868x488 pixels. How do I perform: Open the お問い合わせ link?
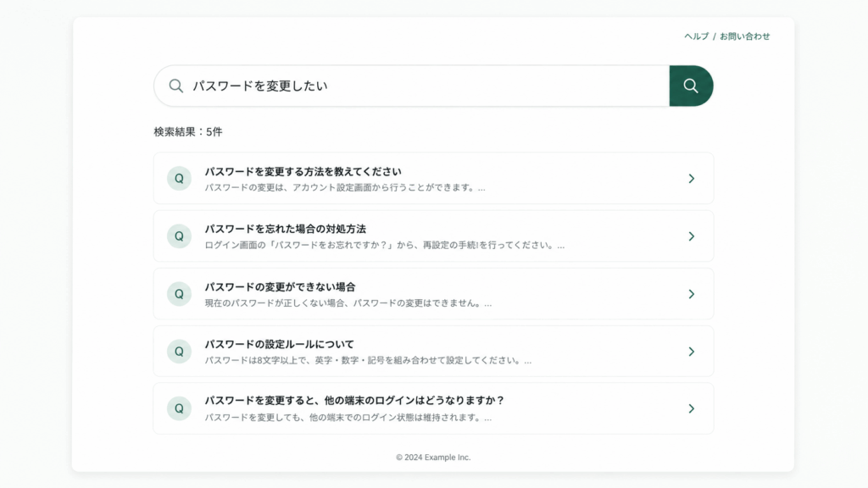point(744,36)
